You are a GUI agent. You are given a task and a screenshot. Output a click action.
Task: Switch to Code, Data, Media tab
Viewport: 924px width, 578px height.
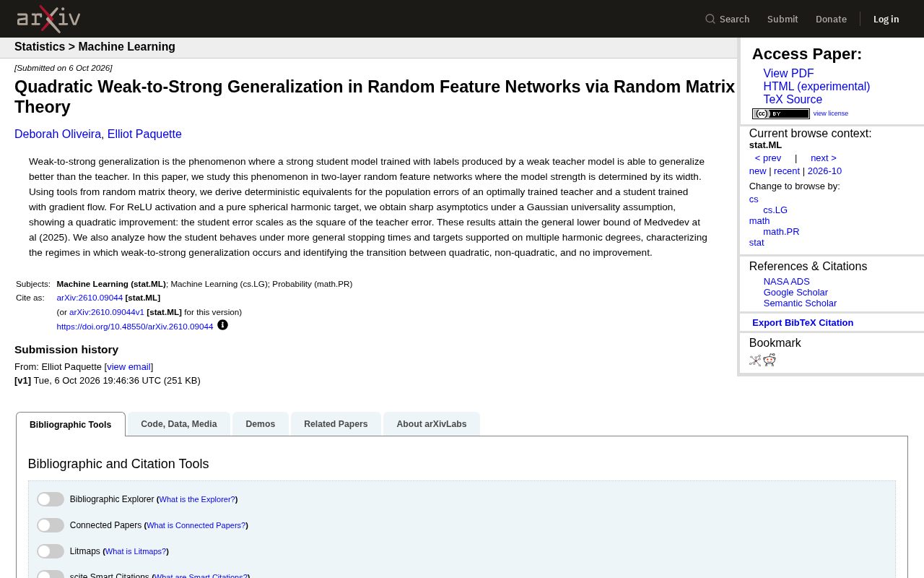(179, 424)
